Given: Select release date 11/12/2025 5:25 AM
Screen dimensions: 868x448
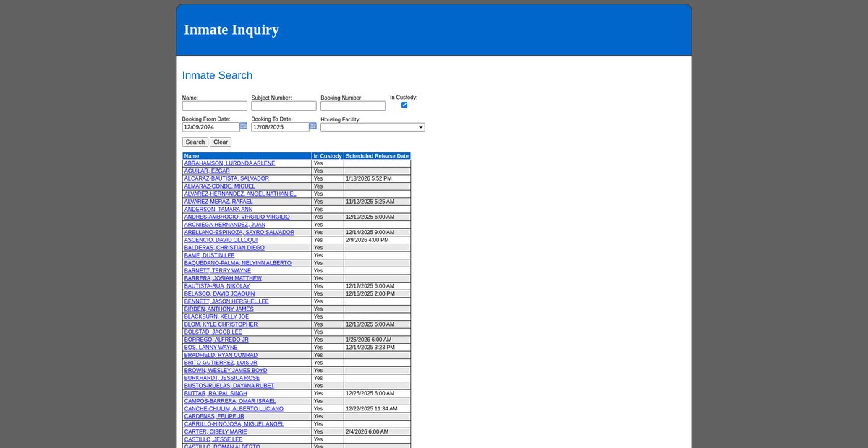Looking at the screenshot, I should pyautogui.click(x=370, y=202).
